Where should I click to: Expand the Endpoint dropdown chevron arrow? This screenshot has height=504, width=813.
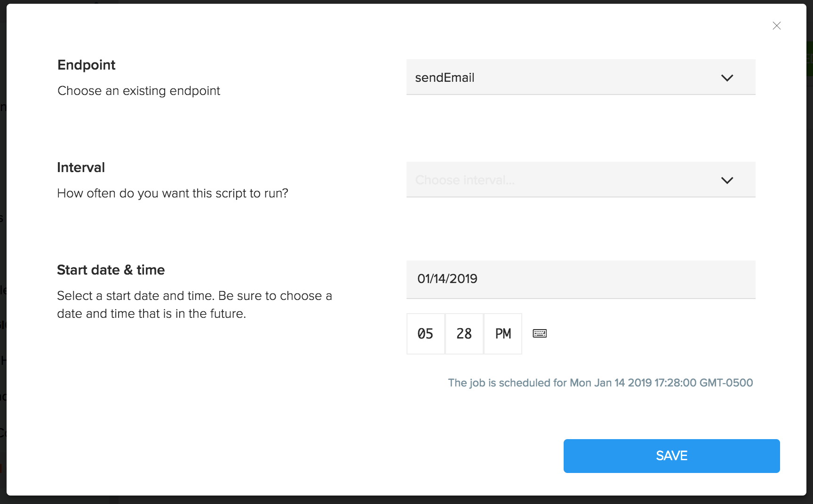tap(727, 78)
